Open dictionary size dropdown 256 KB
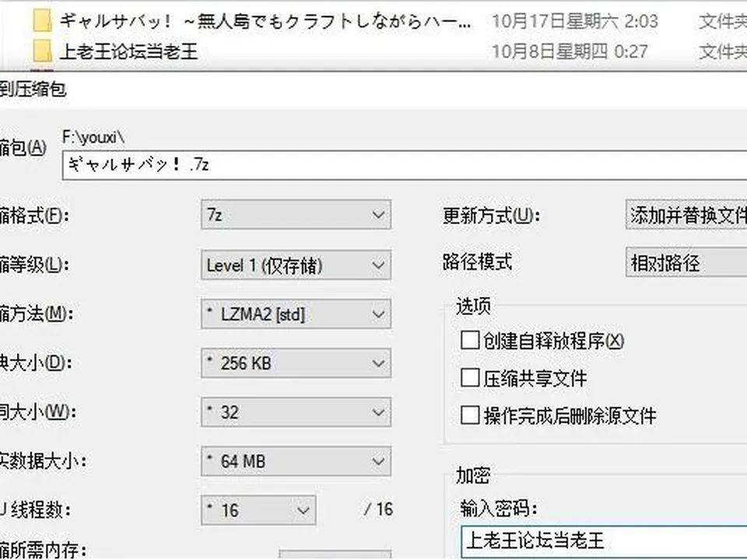This screenshot has height=560, width=747. [x=296, y=363]
